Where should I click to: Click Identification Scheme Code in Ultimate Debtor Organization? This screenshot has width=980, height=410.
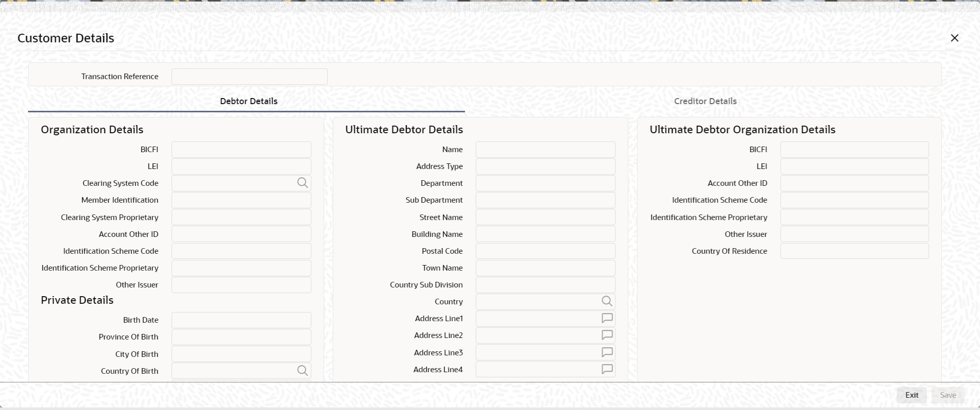point(854,200)
